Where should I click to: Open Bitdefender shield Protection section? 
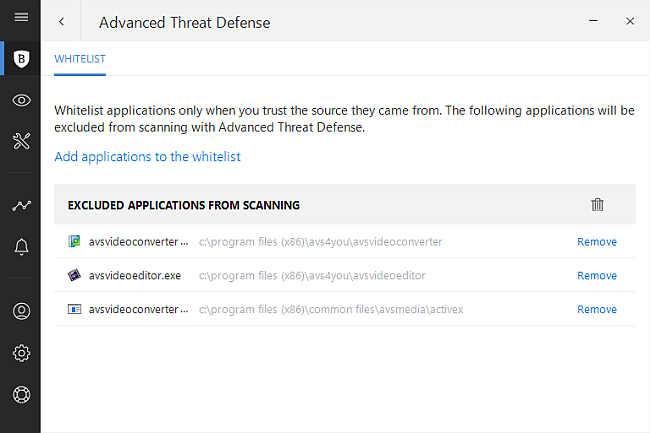tap(21, 59)
